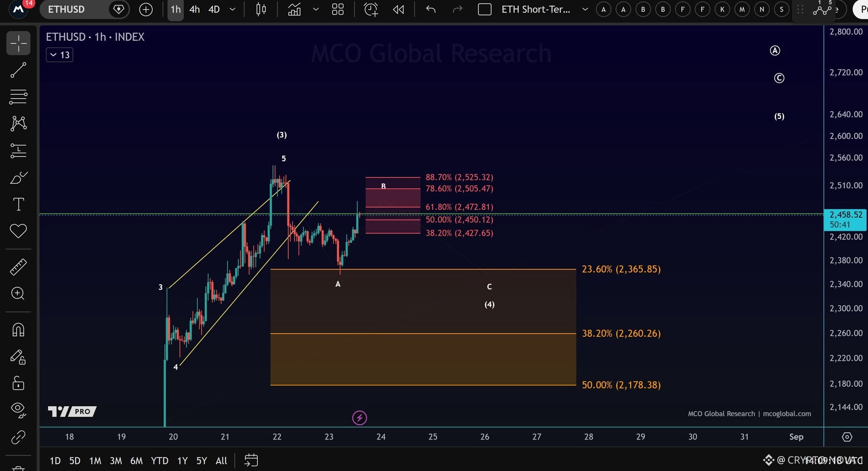Switch to the 1h interval
Image resolution: width=868 pixels, height=471 pixels.
pyautogui.click(x=175, y=9)
